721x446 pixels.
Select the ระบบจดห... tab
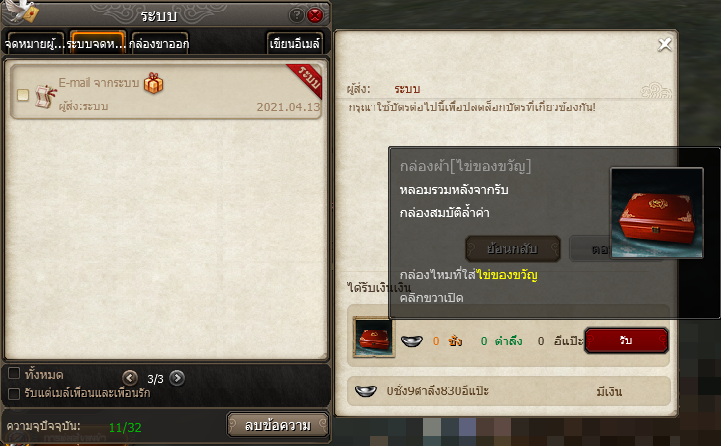point(97,43)
